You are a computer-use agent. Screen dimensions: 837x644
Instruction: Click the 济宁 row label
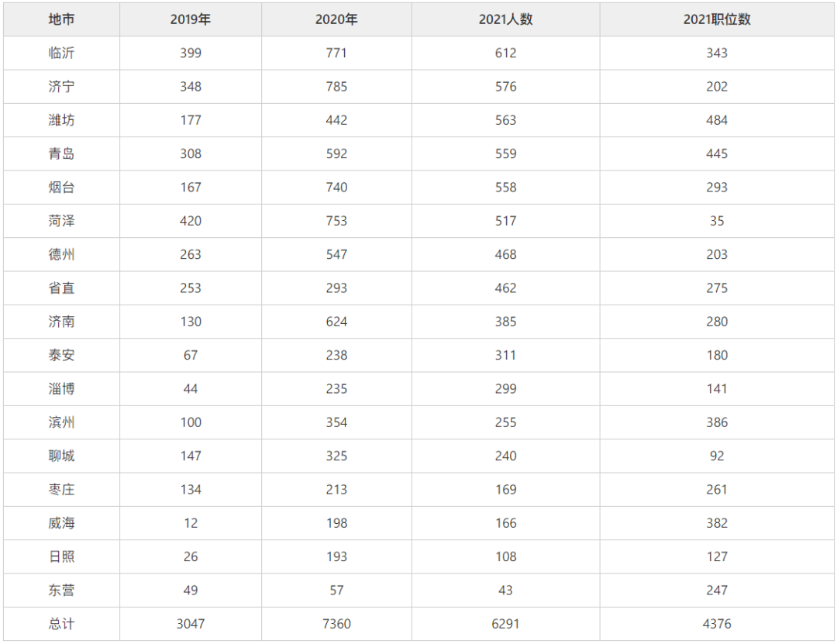[61, 87]
